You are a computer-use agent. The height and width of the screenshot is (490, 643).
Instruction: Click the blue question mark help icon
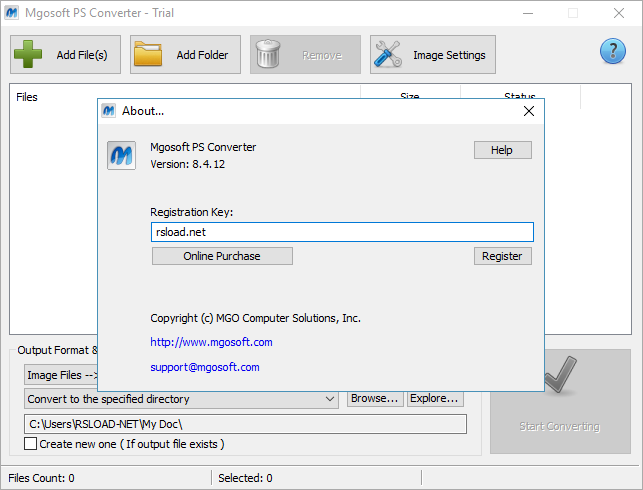click(x=612, y=52)
